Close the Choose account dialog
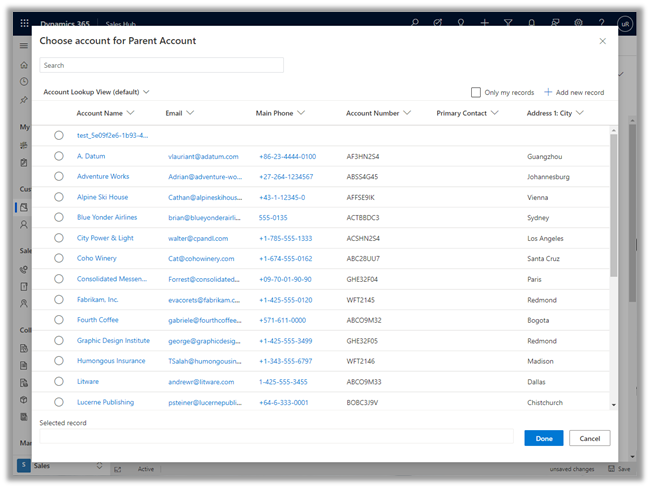This screenshot has height=488, width=650. [602, 41]
